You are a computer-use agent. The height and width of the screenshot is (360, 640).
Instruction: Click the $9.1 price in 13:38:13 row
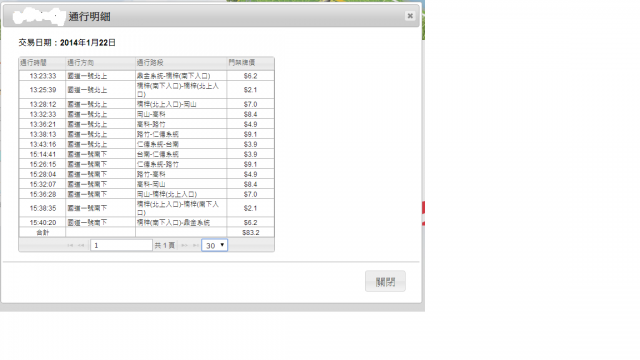(250, 134)
